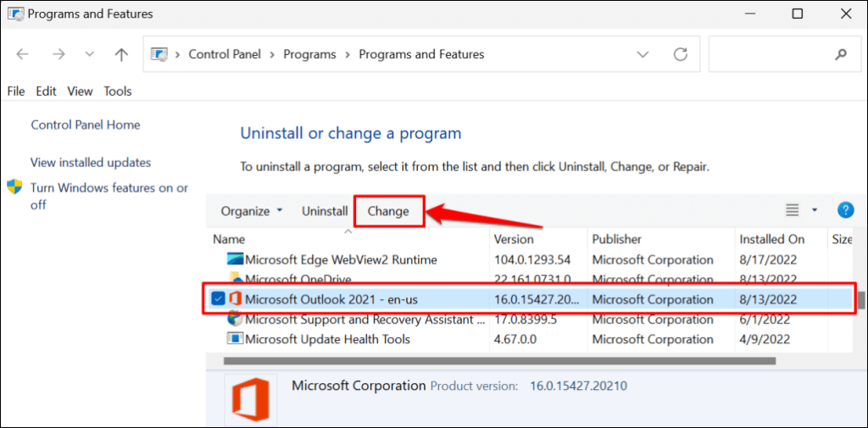
Task: Click the change view icon
Action: click(793, 210)
